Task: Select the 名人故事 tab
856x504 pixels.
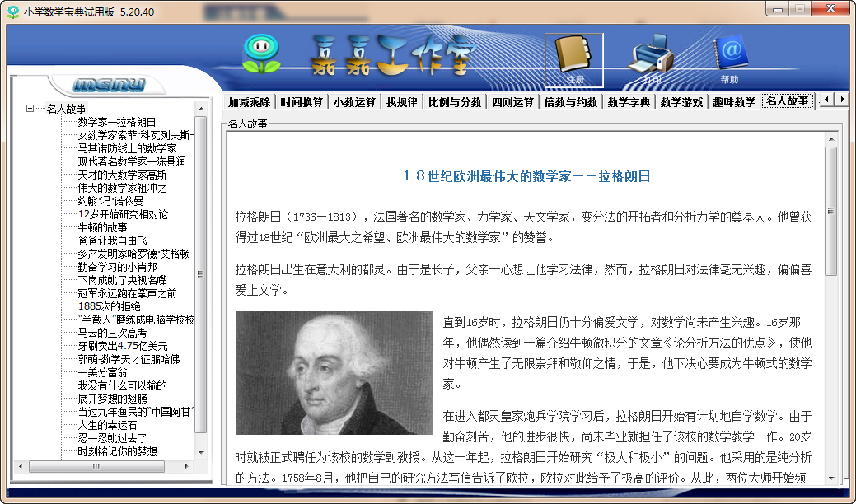Action: 788,101
